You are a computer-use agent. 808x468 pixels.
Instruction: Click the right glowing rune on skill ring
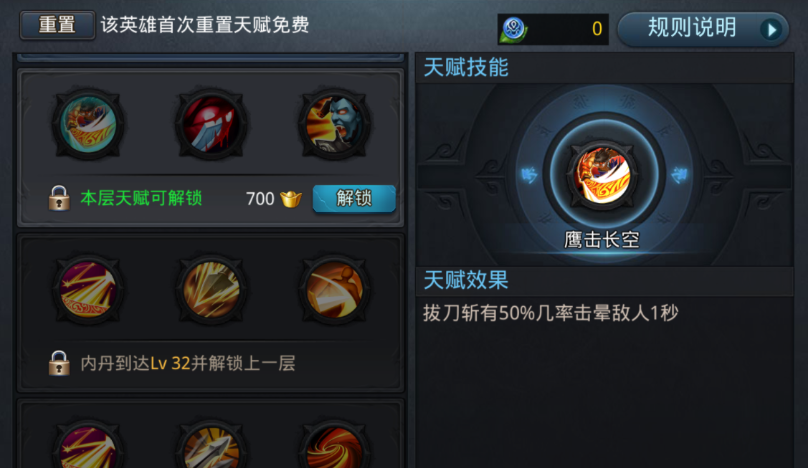pyautogui.click(x=679, y=175)
